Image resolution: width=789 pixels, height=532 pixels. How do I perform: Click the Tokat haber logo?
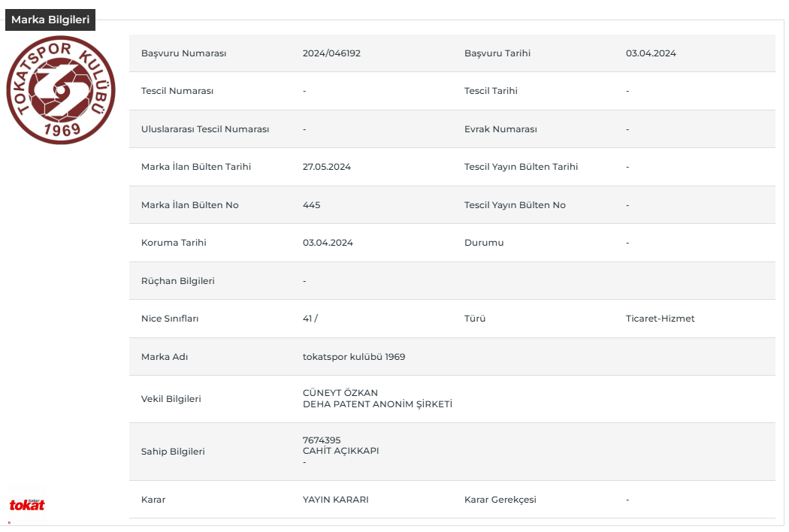[x=27, y=504]
